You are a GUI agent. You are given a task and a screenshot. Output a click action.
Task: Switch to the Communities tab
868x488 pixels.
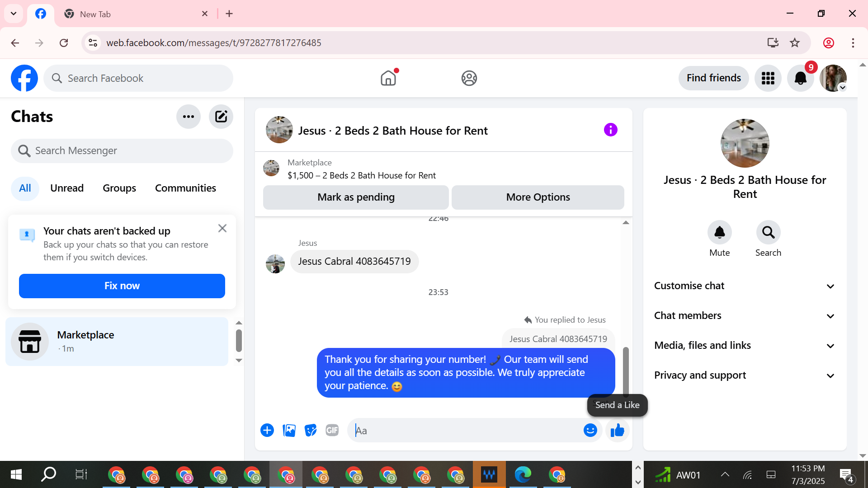[185, 188]
